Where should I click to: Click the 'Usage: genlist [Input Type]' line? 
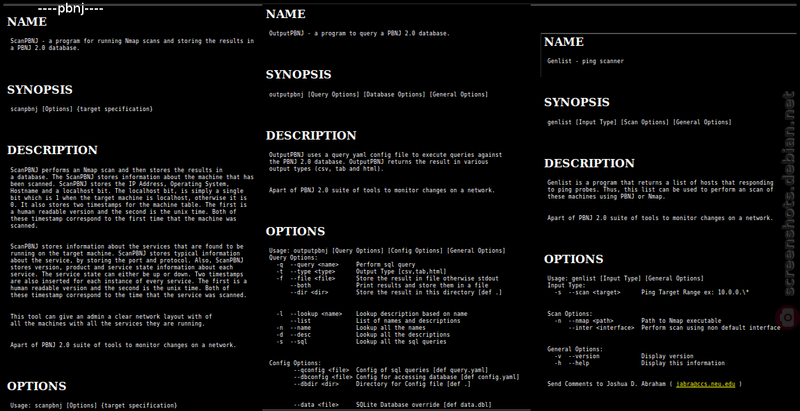pyautogui.click(x=626, y=278)
